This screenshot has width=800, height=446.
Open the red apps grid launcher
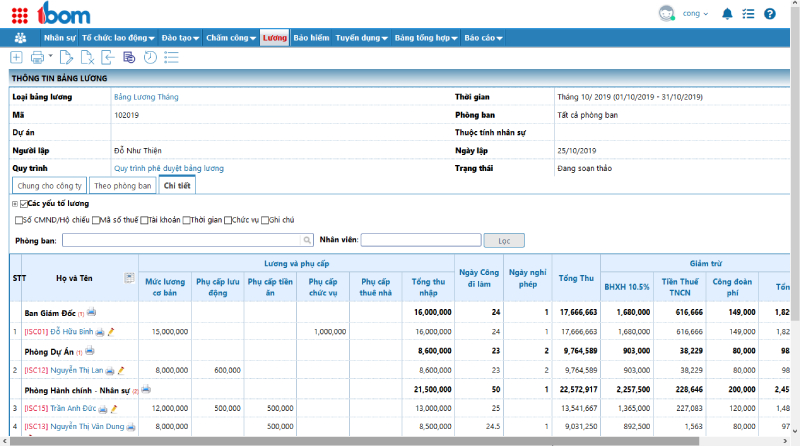click(19, 15)
